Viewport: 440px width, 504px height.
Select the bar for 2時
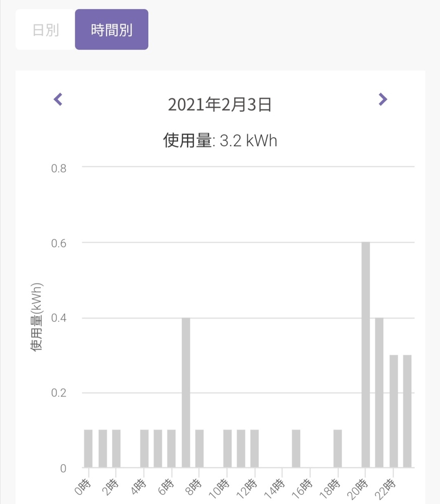click(117, 449)
